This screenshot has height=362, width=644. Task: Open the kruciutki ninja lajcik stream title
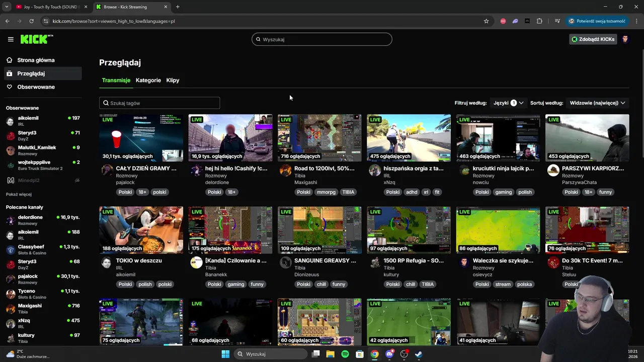503,168
